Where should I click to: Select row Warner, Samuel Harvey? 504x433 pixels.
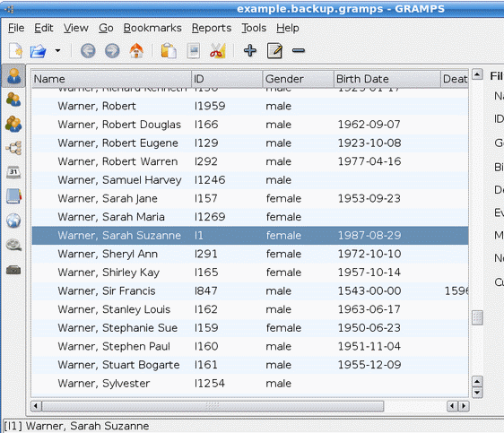pyautogui.click(x=249, y=180)
